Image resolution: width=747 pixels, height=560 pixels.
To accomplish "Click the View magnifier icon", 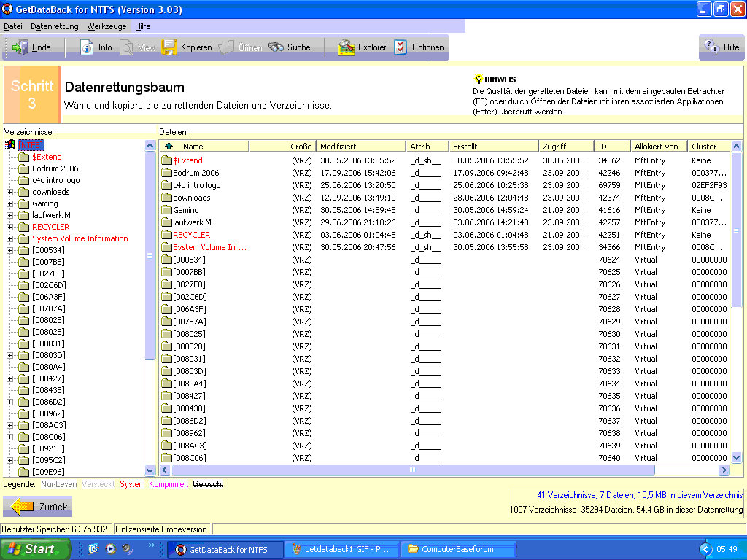I will click(x=127, y=47).
